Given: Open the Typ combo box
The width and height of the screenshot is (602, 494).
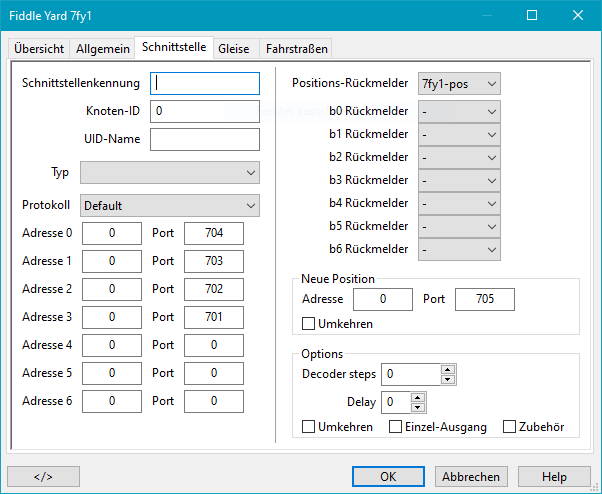Looking at the screenshot, I should tap(170, 172).
